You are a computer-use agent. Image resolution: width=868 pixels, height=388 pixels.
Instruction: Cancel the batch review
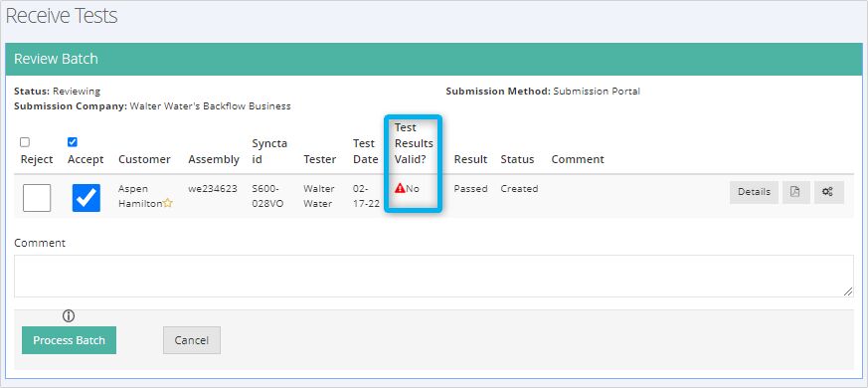tap(192, 340)
